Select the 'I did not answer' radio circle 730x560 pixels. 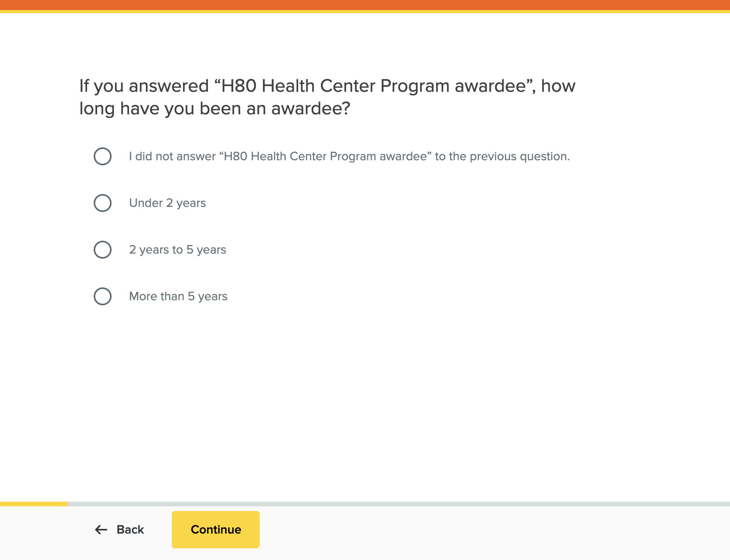pos(103,156)
